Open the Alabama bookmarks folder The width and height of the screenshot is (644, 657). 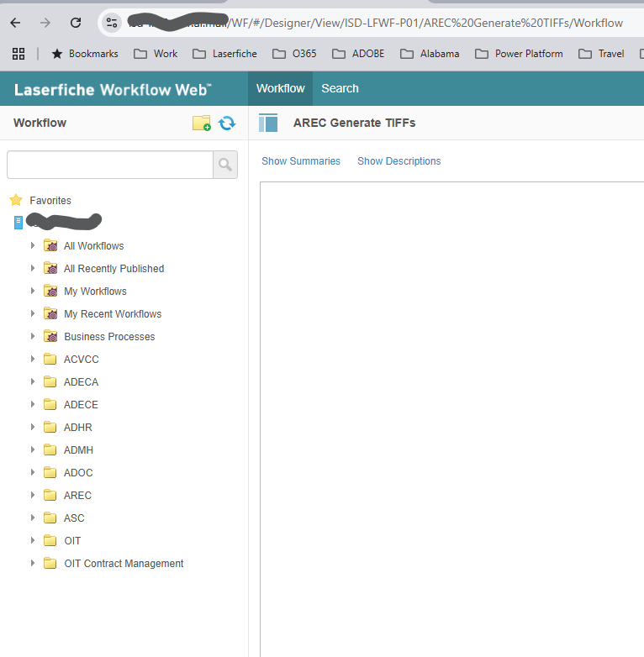tap(430, 54)
